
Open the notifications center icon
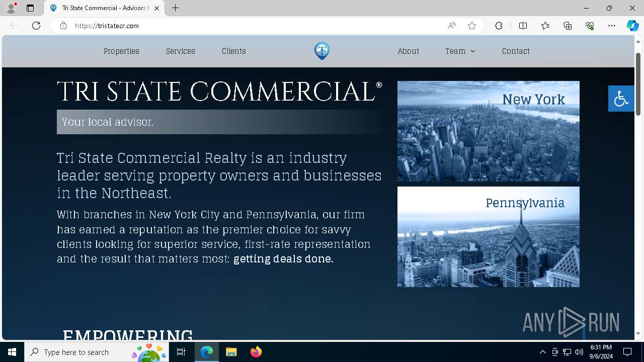pyautogui.click(x=627, y=352)
